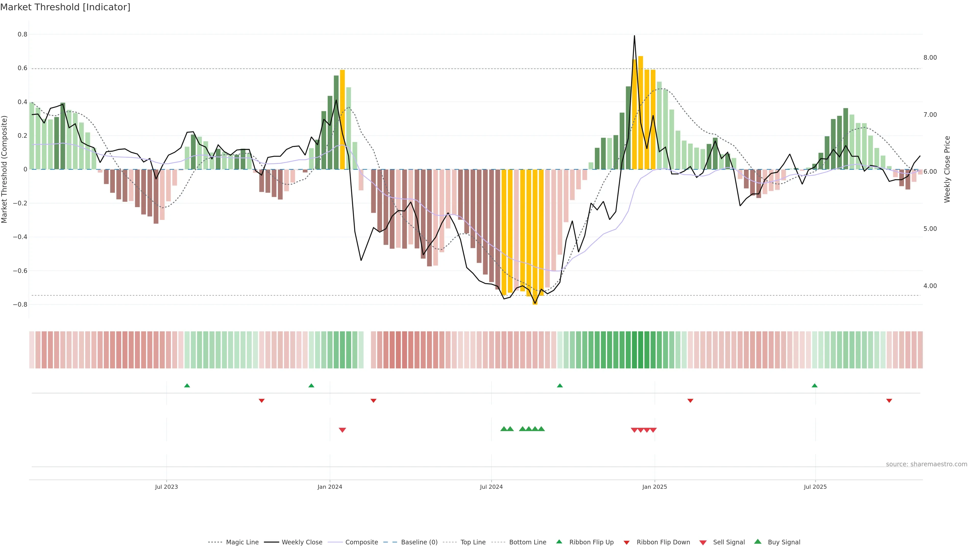Image resolution: width=980 pixels, height=551 pixels.
Task: Click the Sell Signal legend icon
Action: coord(703,543)
